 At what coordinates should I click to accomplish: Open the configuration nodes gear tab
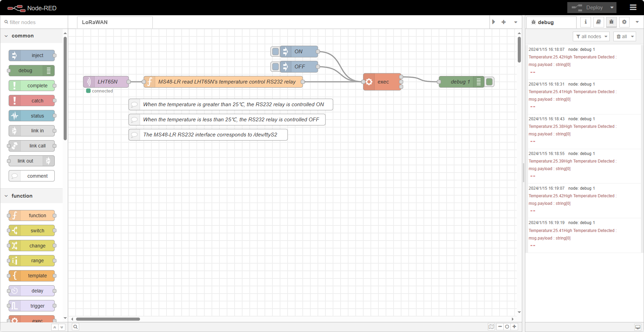click(624, 22)
